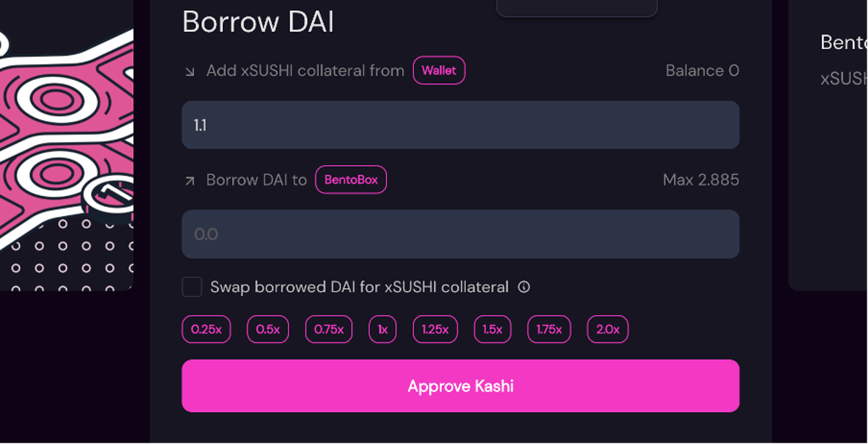Click the up-right arrow icon near Borrow DAI
This screenshot has width=868, height=444.
(x=190, y=180)
